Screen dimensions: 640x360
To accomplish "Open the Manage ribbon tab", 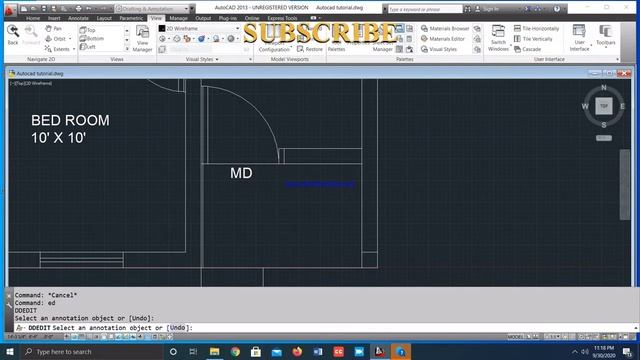I will click(178, 18).
